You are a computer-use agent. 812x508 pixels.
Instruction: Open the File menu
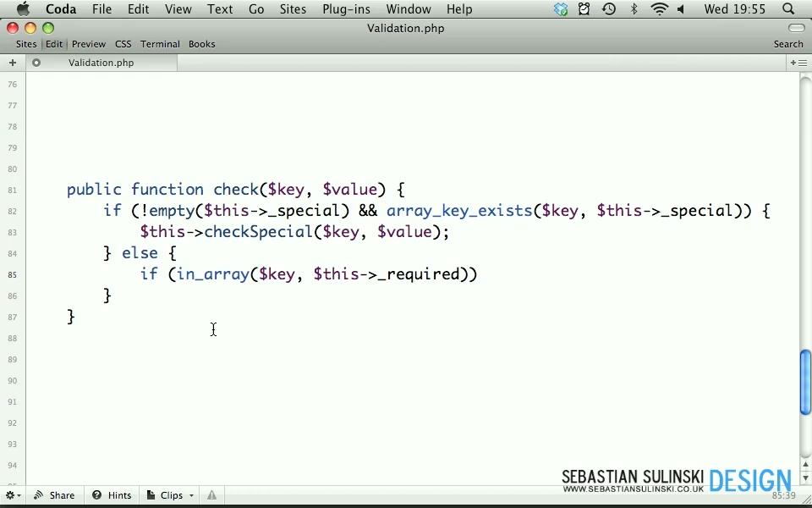(101, 8)
